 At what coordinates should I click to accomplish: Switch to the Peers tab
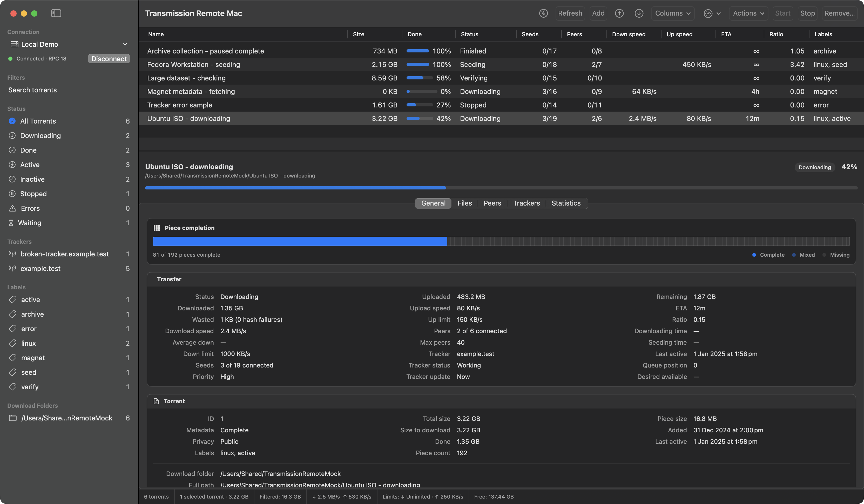click(x=492, y=203)
